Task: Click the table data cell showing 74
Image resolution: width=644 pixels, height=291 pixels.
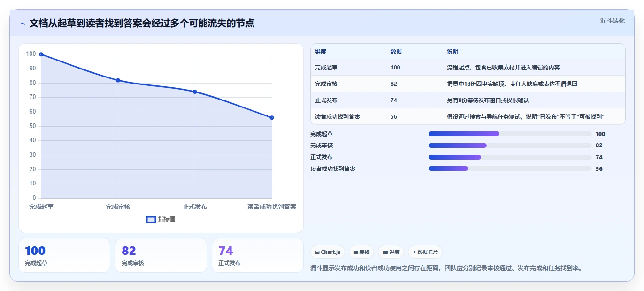Action: click(x=394, y=100)
